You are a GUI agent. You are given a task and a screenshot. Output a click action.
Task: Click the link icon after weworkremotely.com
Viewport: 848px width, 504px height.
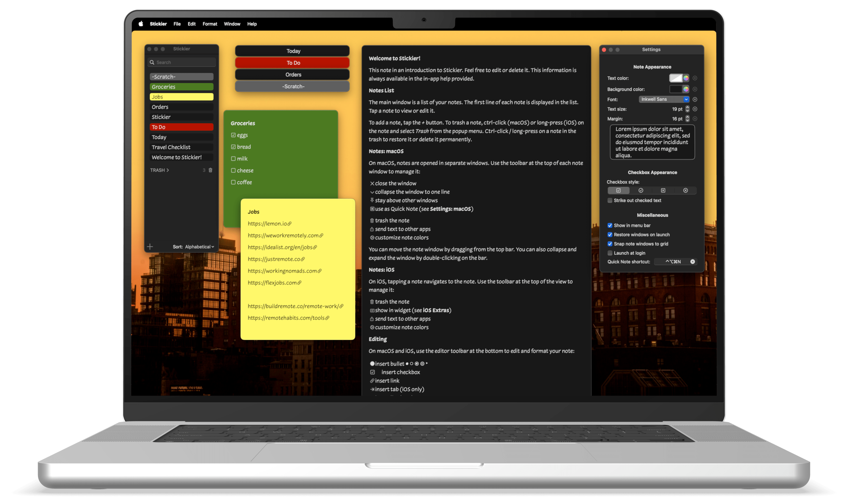click(x=321, y=236)
